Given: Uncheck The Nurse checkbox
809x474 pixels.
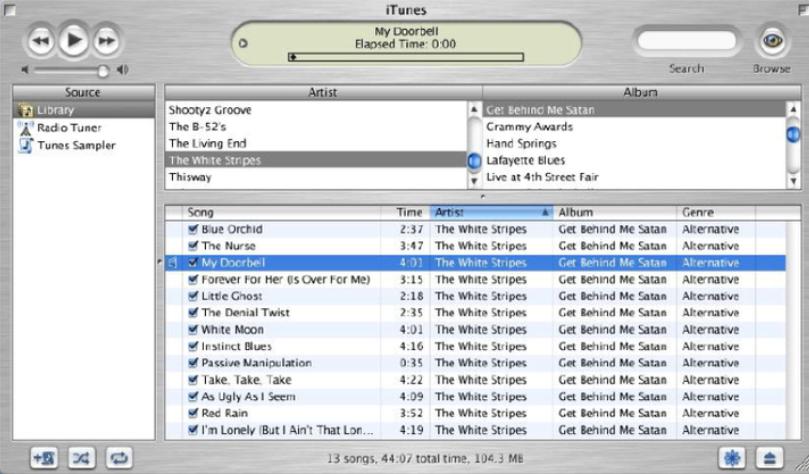Looking at the screenshot, I should (x=193, y=246).
